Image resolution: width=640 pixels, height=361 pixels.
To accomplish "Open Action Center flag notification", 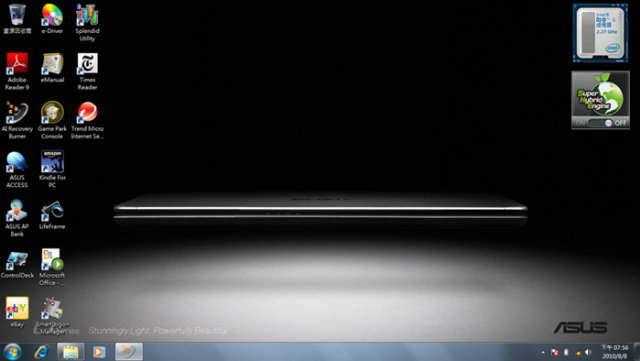I will tap(554, 352).
